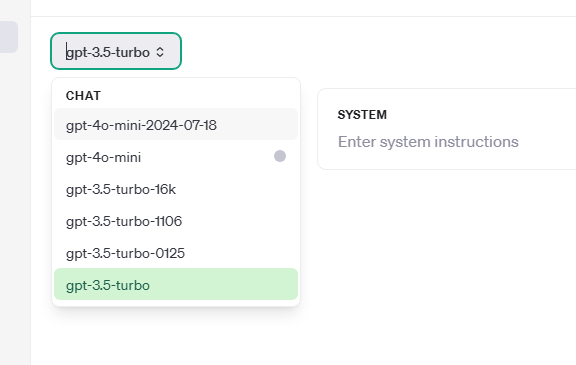This screenshot has width=576, height=365.
Task: Choose gpt-3.5-turbo-0125 from the list
Action: click(176, 253)
